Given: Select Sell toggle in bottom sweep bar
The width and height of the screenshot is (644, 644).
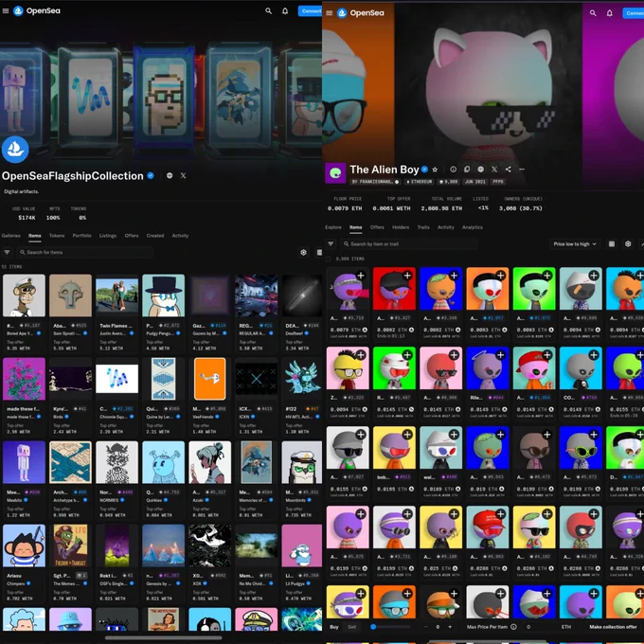Looking at the screenshot, I should 352,627.
